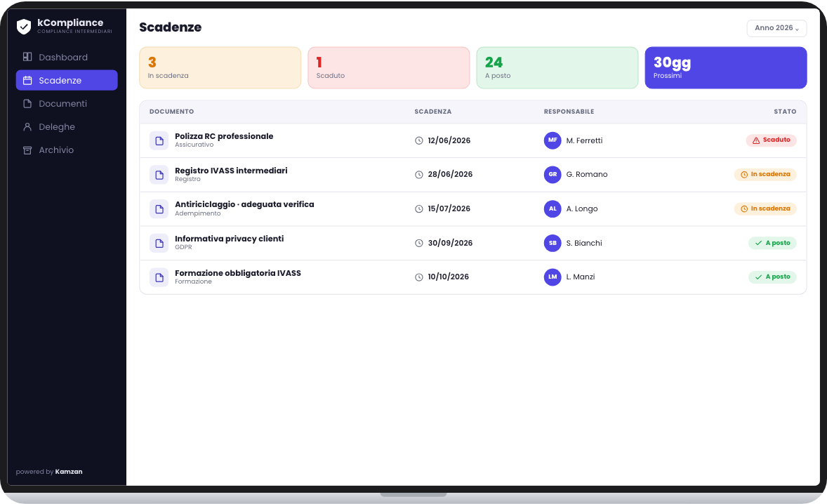The width and height of the screenshot is (827, 504).
Task: Click the name S. Bianchi
Action: pos(584,243)
